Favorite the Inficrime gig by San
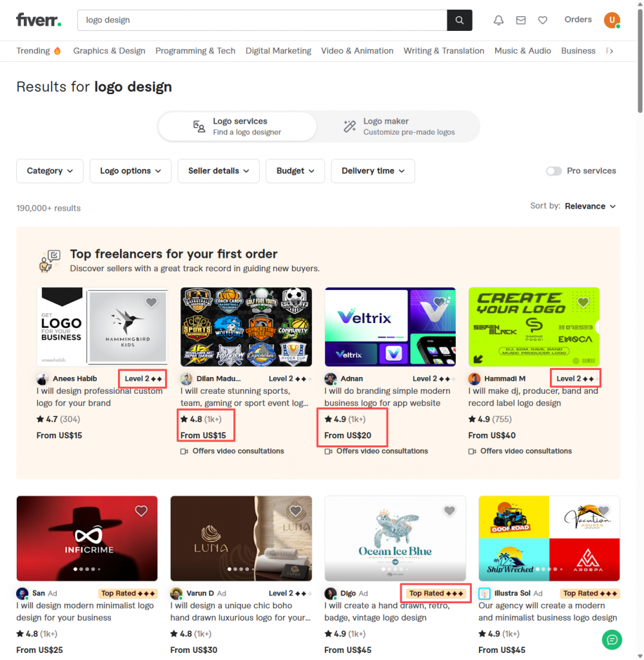644x660 pixels. click(141, 510)
